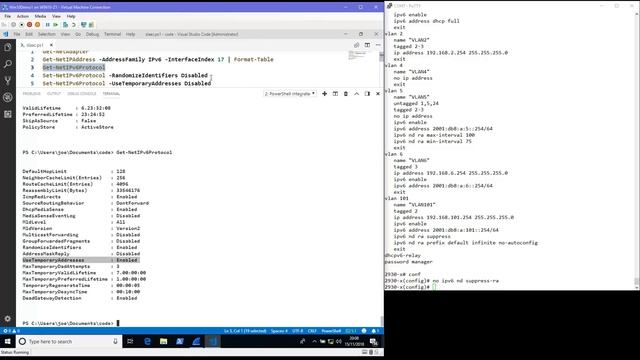Viewport: 640px width, 360px height.
Task: Open the editor more actions ellipsis
Action: [x=378, y=45]
